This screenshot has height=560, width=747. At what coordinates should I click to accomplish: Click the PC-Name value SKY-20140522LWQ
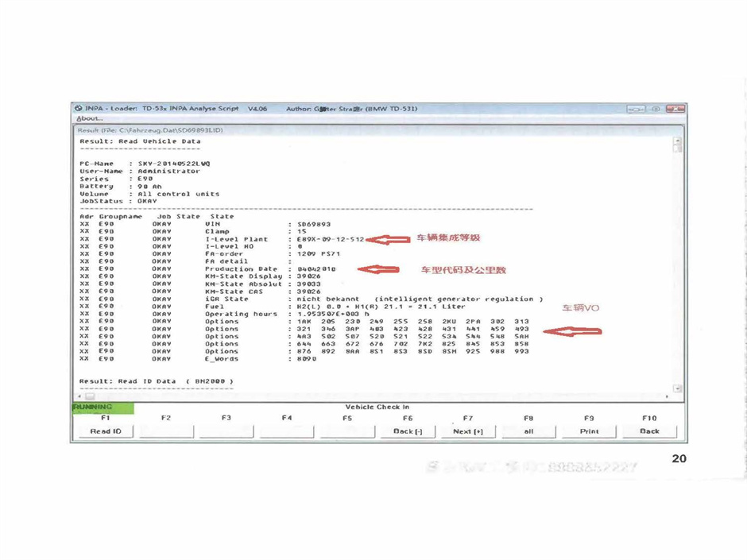[174, 164]
